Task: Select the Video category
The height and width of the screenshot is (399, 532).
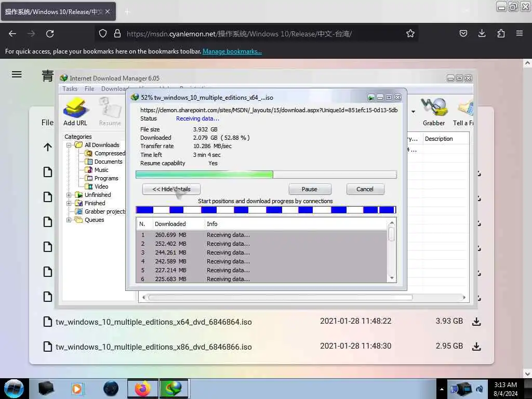Action: [x=101, y=187]
